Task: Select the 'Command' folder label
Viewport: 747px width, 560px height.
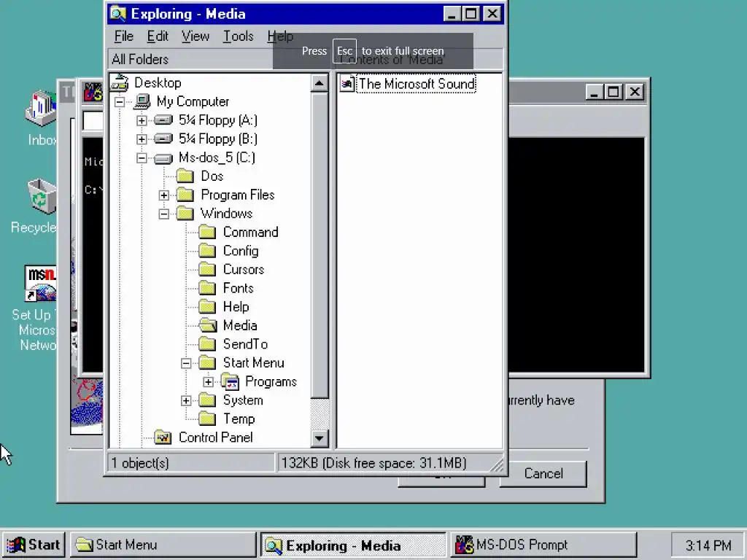Action: click(251, 233)
